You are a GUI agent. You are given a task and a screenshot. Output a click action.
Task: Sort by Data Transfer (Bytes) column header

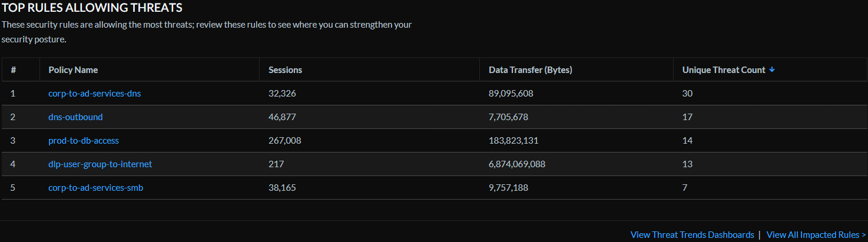pyautogui.click(x=530, y=69)
